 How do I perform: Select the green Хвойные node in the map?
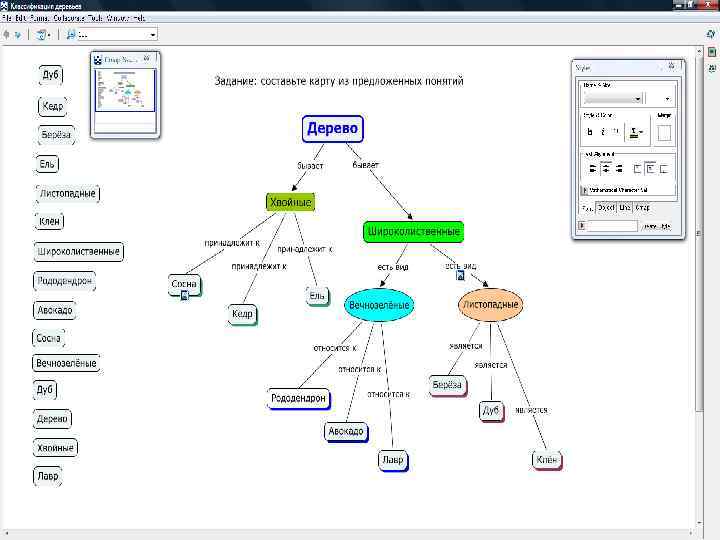coord(291,202)
